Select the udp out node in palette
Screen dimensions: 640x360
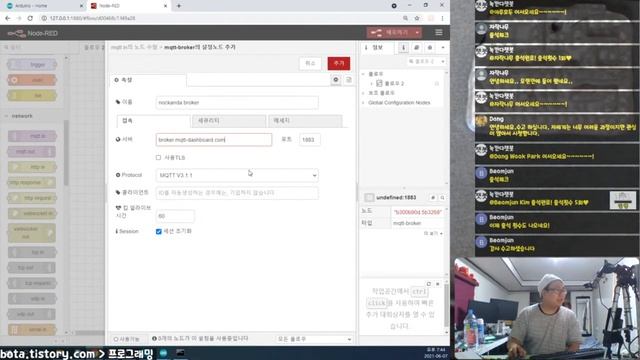[x=31, y=314]
